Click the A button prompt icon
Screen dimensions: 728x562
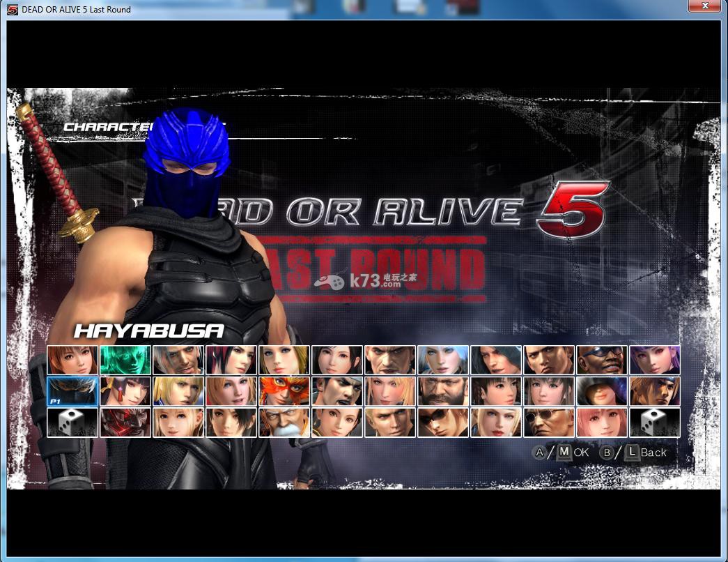coord(539,453)
